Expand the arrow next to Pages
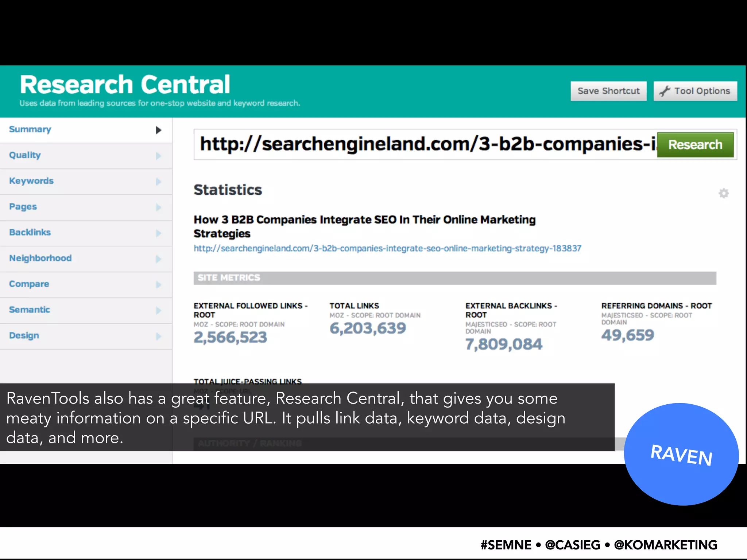Screen dimensions: 747x560 pos(158,207)
